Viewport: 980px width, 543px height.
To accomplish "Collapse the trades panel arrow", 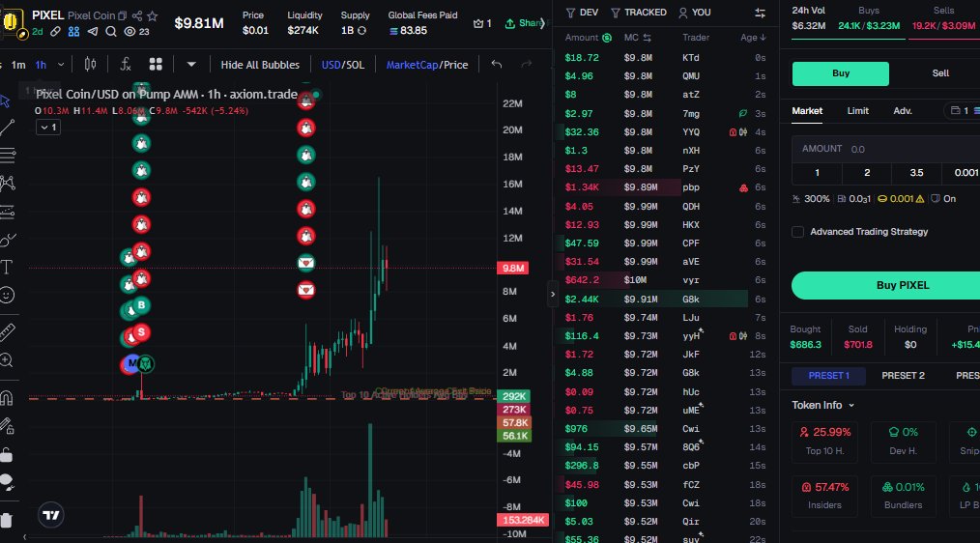I will [553, 294].
